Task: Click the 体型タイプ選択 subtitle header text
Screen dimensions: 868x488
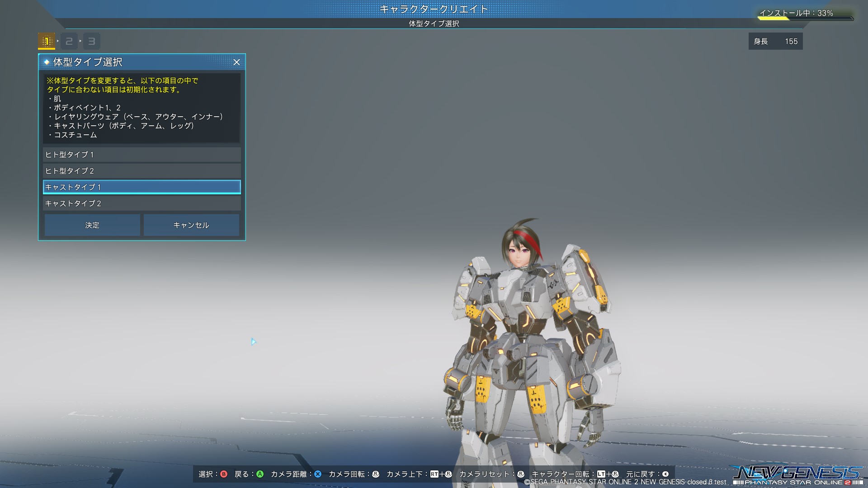Action: pos(434,23)
